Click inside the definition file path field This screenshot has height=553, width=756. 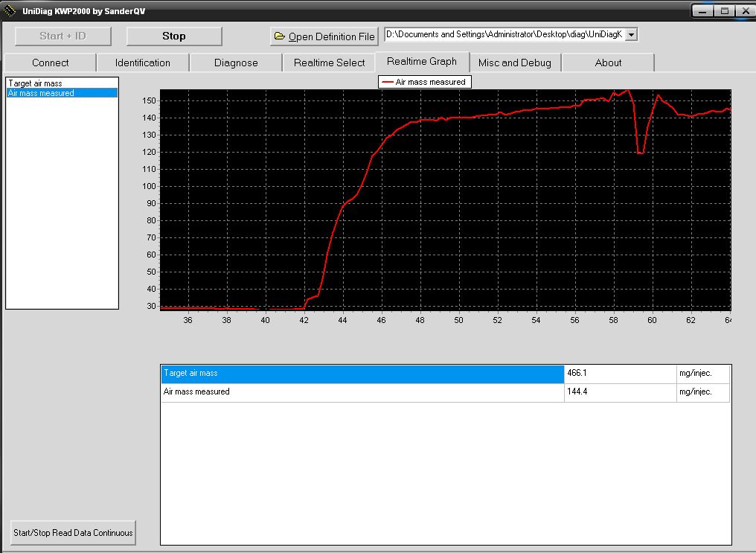pos(503,35)
